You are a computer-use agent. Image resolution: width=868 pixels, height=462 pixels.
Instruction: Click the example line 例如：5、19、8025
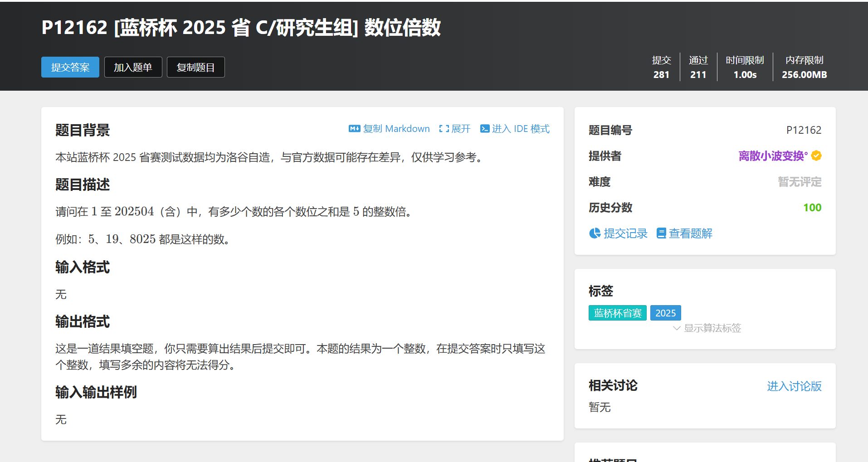144,239
